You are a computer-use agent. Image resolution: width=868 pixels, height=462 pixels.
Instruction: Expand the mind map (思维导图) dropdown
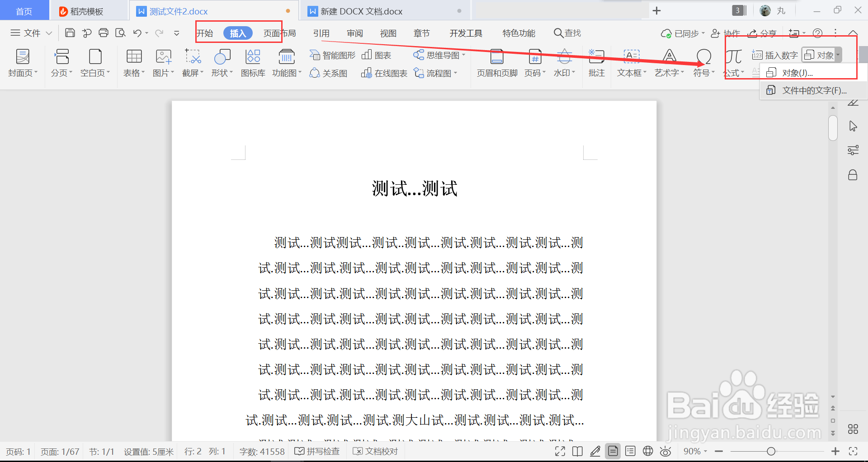463,55
